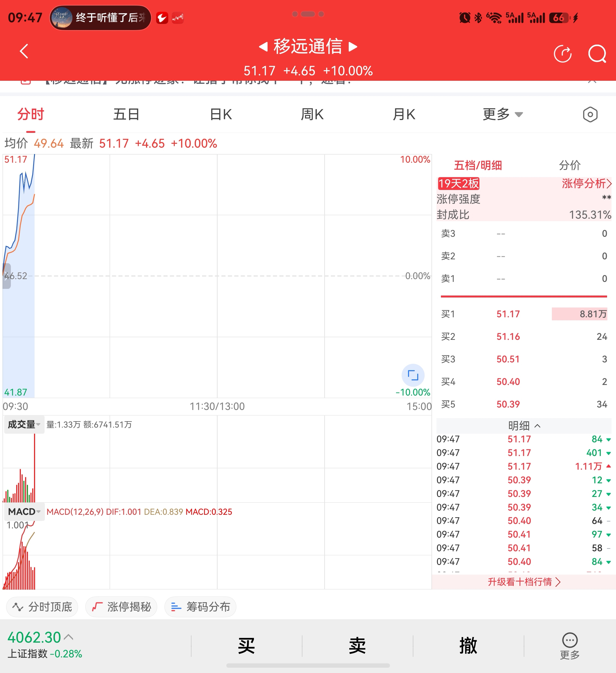The width and height of the screenshot is (616, 673).
Task: Collapse the 明细 trade detail list
Action: coord(524,426)
